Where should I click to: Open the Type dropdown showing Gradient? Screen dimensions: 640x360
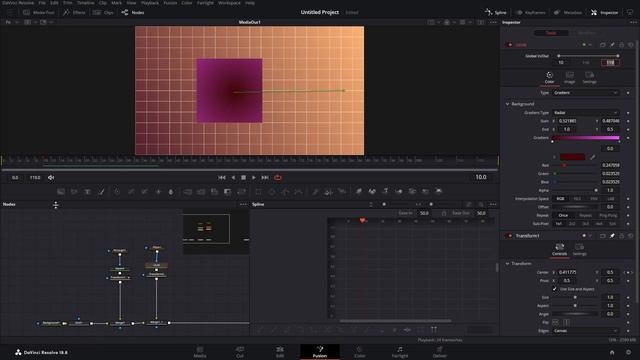pos(586,93)
